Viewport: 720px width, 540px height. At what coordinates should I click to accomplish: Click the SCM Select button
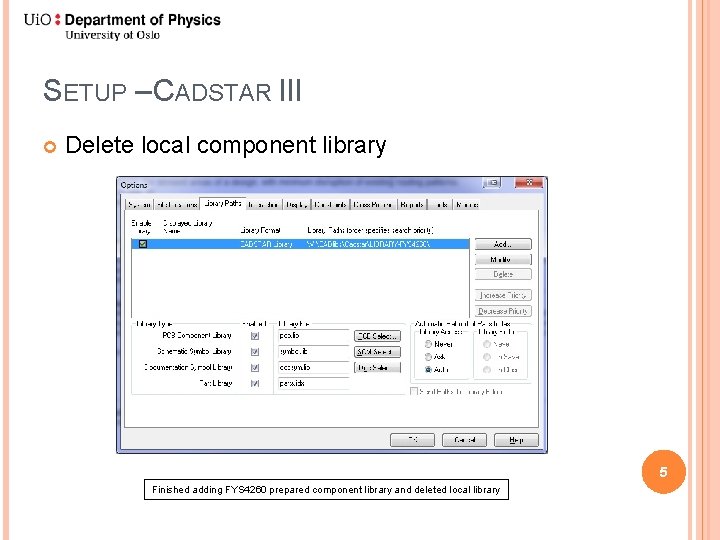pyautogui.click(x=377, y=352)
